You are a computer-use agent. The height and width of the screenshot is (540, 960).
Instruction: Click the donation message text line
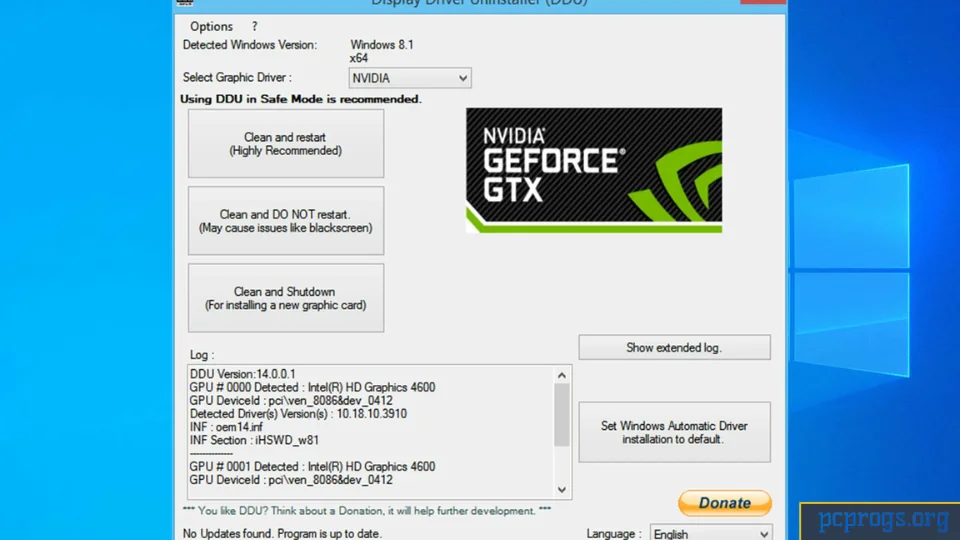(x=367, y=511)
